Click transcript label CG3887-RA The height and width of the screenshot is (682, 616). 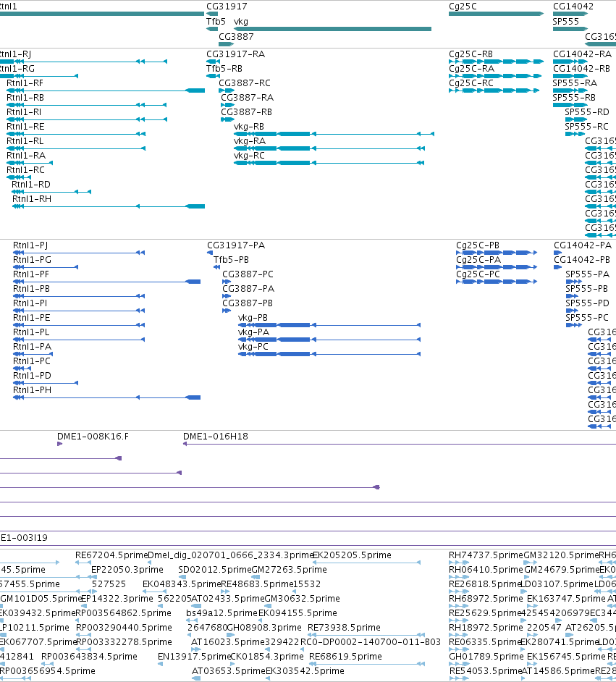pyautogui.click(x=247, y=98)
